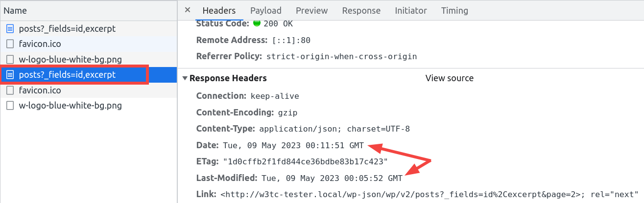
Task: Collapse the Response Headers section
Action: pos(185,78)
